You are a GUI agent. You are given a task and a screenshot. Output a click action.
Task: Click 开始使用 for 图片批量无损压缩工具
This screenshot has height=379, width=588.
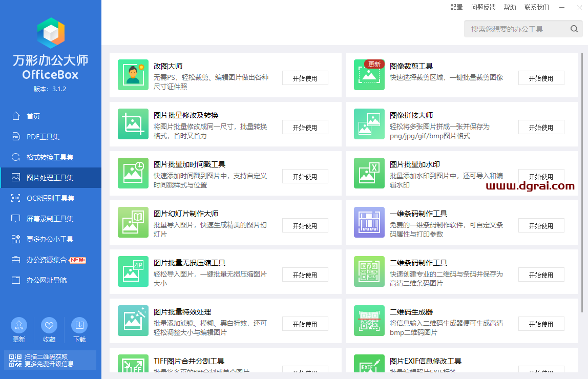[305, 275]
